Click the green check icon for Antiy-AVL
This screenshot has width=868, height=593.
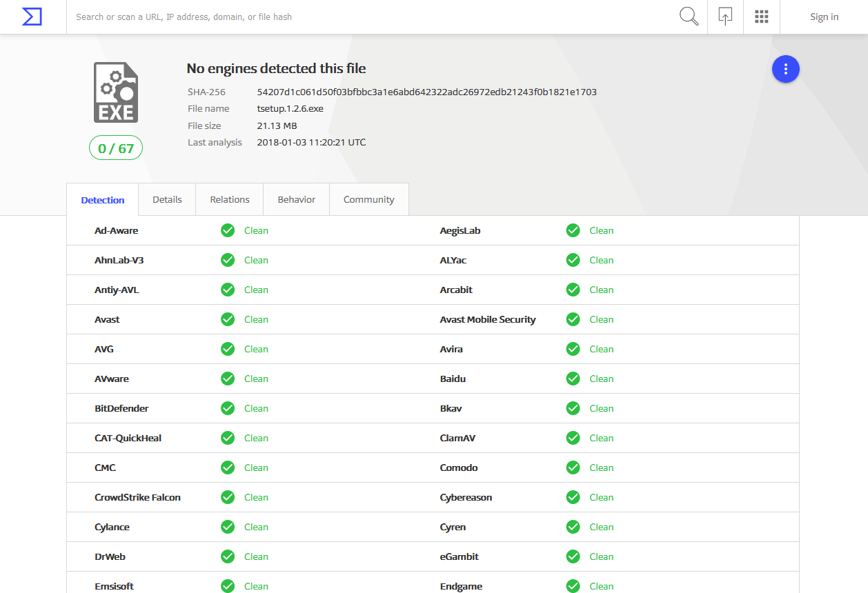click(228, 290)
